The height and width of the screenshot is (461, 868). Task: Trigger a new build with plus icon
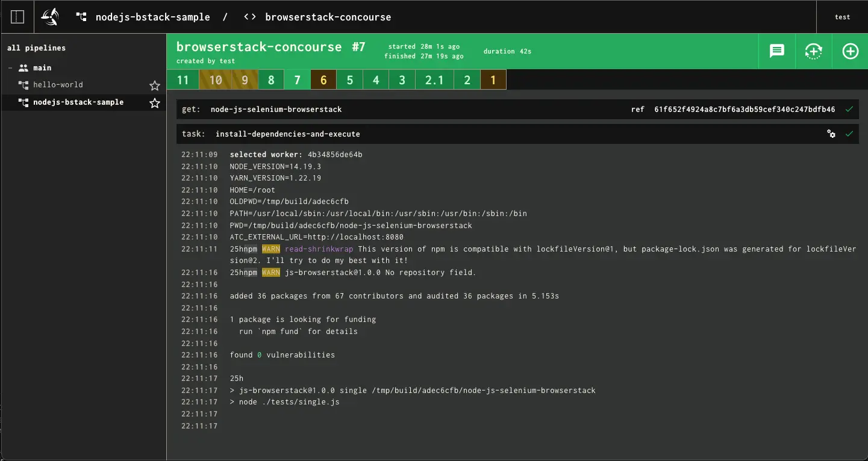[x=850, y=51]
